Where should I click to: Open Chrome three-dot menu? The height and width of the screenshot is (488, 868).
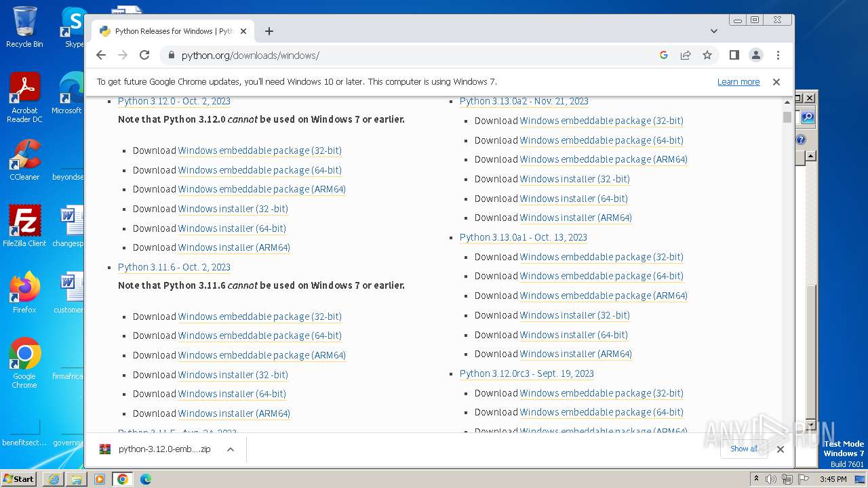778,55
